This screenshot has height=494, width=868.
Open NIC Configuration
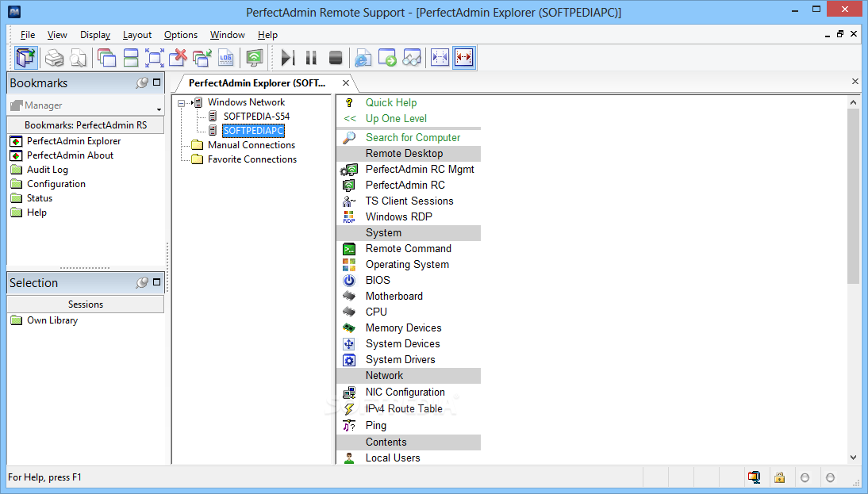click(405, 393)
